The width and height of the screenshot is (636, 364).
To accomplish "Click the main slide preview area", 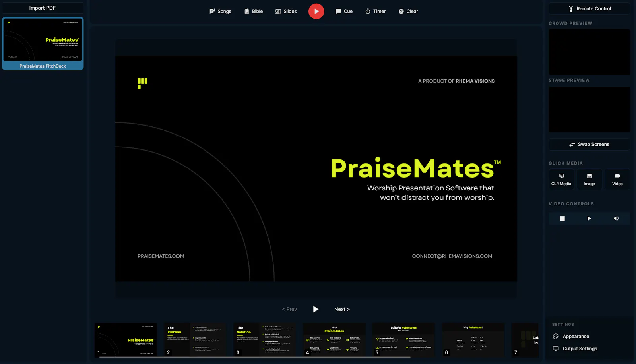I will tap(316, 168).
